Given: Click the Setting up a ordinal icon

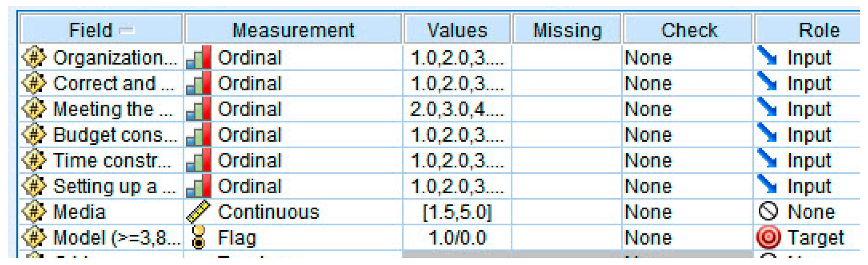Looking at the screenshot, I should tap(198, 186).
